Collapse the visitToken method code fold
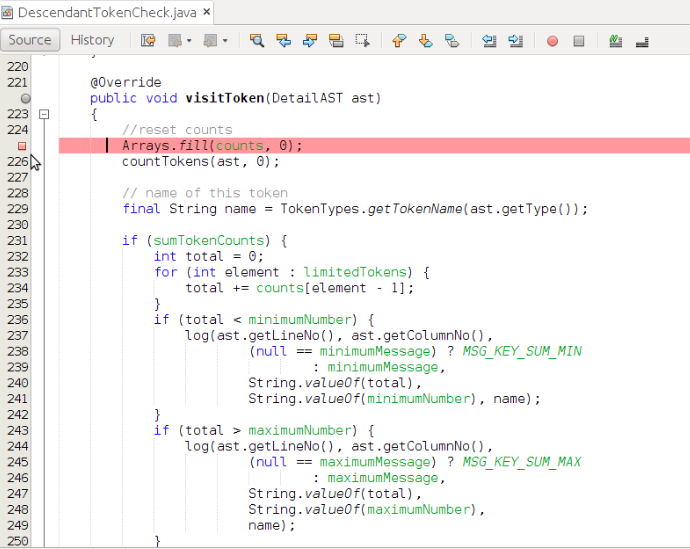 coord(43,114)
